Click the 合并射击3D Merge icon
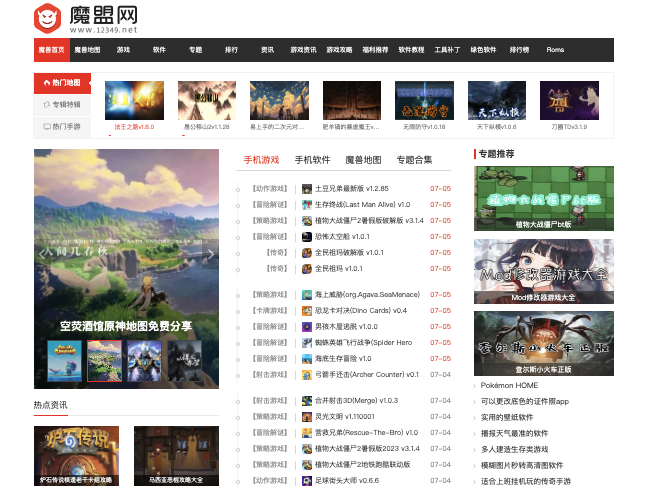This screenshot has height=500, width=649. [307, 401]
